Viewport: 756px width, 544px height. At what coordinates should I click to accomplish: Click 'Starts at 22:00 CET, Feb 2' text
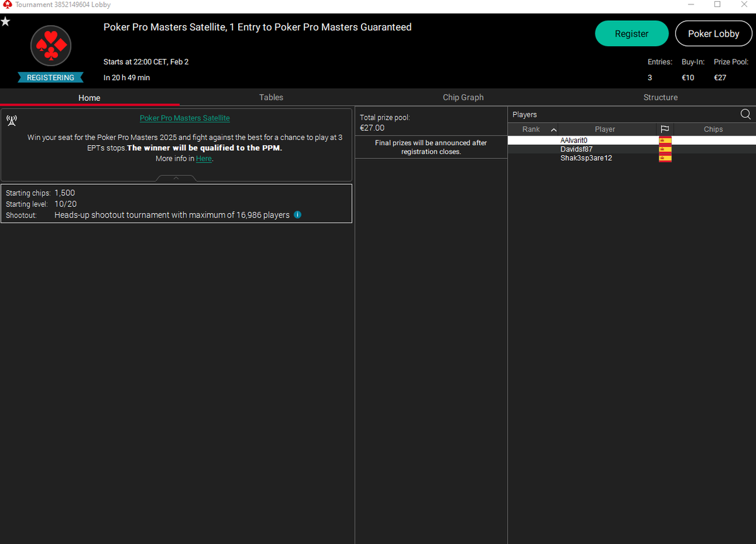coord(146,62)
